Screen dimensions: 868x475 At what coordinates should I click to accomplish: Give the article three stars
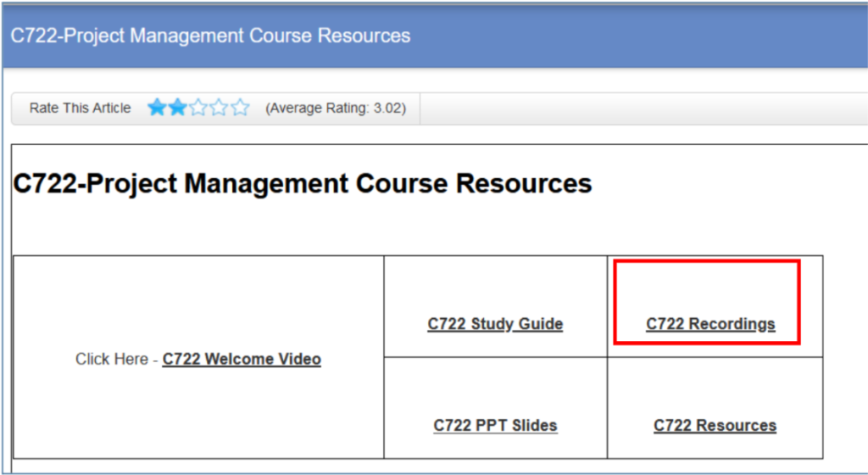coord(198,108)
